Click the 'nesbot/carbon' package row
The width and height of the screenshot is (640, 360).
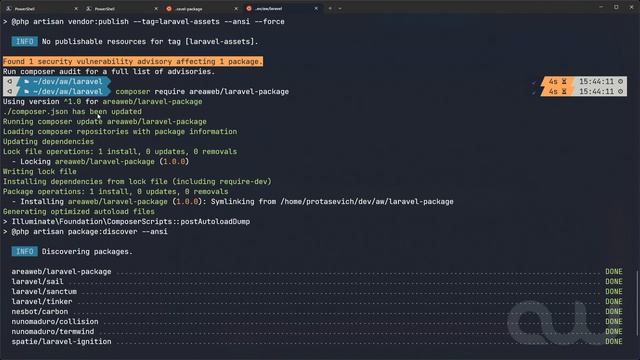(x=317, y=311)
